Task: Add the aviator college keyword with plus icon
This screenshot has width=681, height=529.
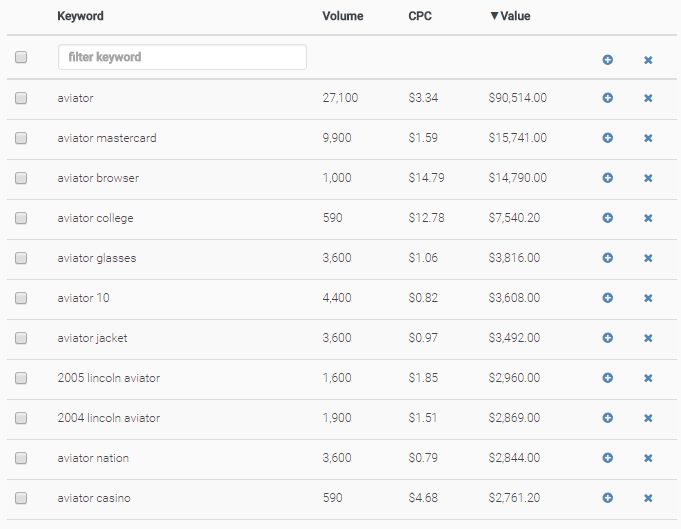Action: coord(607,218)
